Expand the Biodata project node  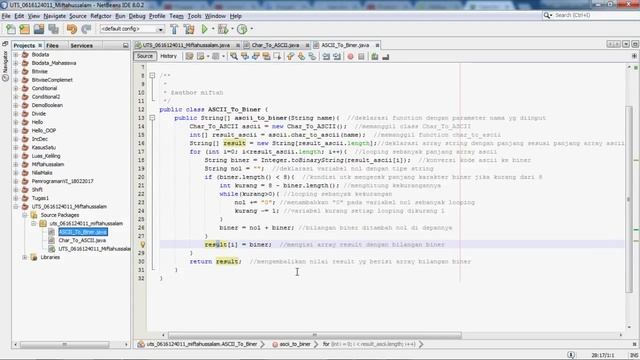[x=16, y=54]
